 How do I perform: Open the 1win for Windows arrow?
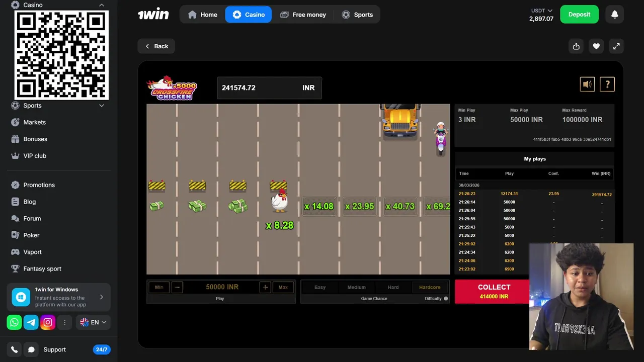[101, 297]
